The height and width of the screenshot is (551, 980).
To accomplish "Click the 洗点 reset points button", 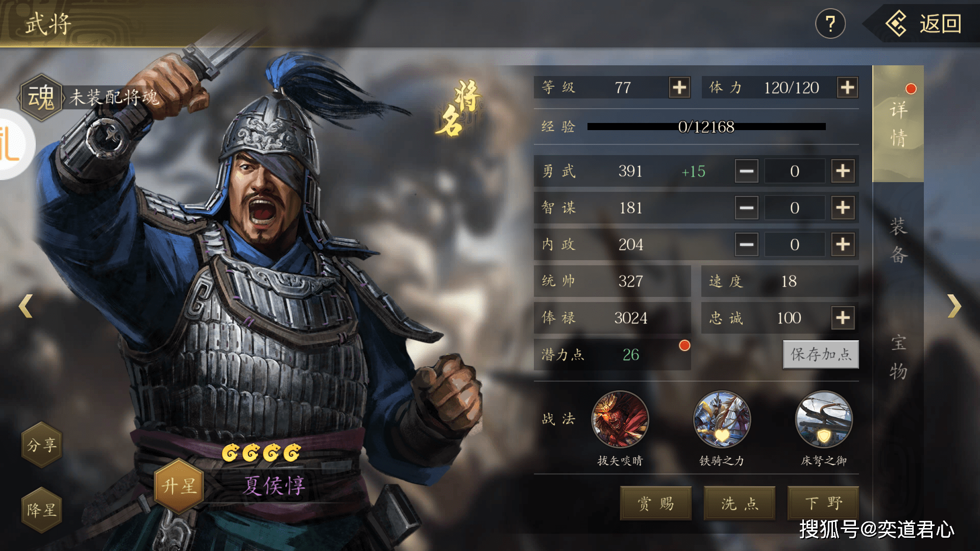I will pyautogui.click(x=740, y=503).
